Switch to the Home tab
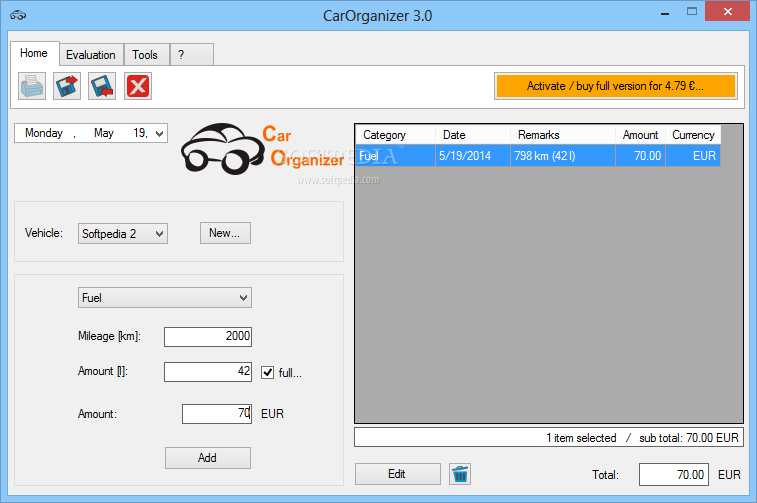Screen dimensions: 757x503 [x=34, y=53]
